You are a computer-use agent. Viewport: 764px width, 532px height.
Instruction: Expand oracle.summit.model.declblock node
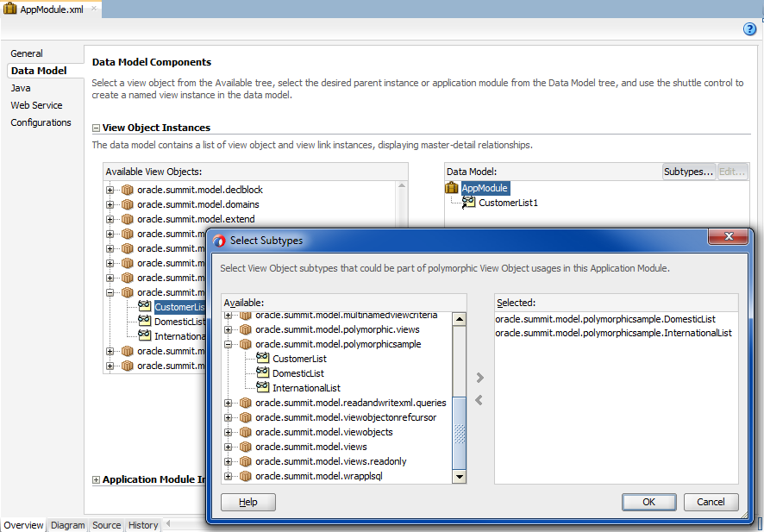pos(110,190)
